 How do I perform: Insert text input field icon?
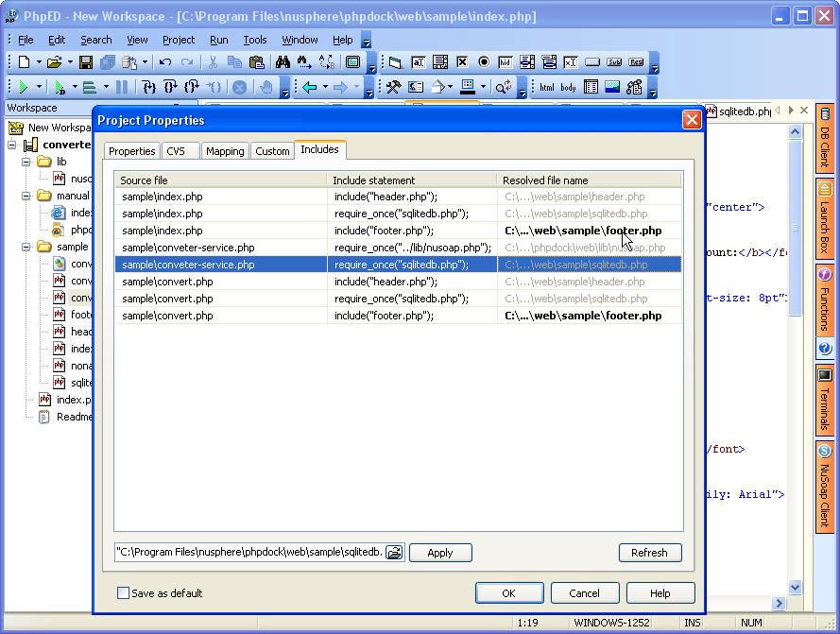point(419,62)
